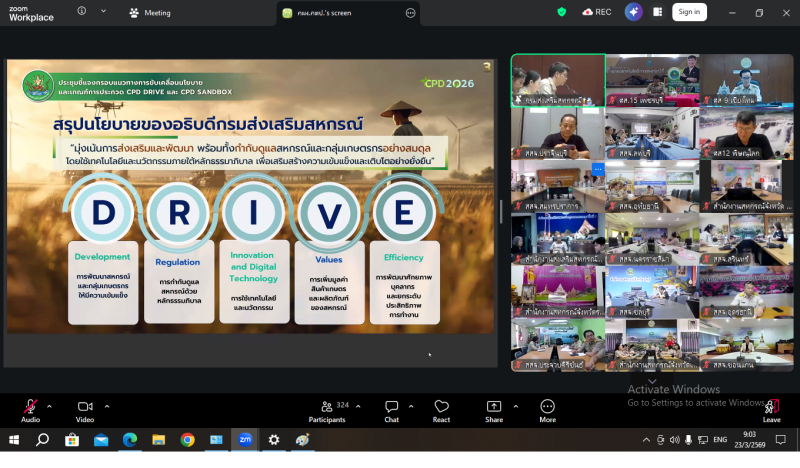Screen dimensions: 800x468
Task: Unmute the microphone Audio button
Action: click(x=30, y=407)
